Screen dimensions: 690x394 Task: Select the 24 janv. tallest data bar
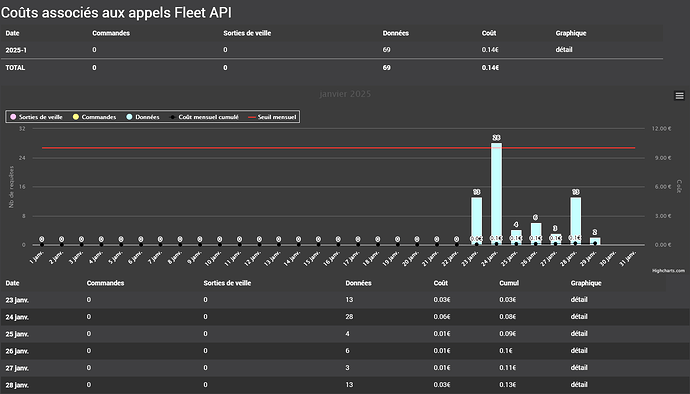pyautogui.click(x=496, y=194)
